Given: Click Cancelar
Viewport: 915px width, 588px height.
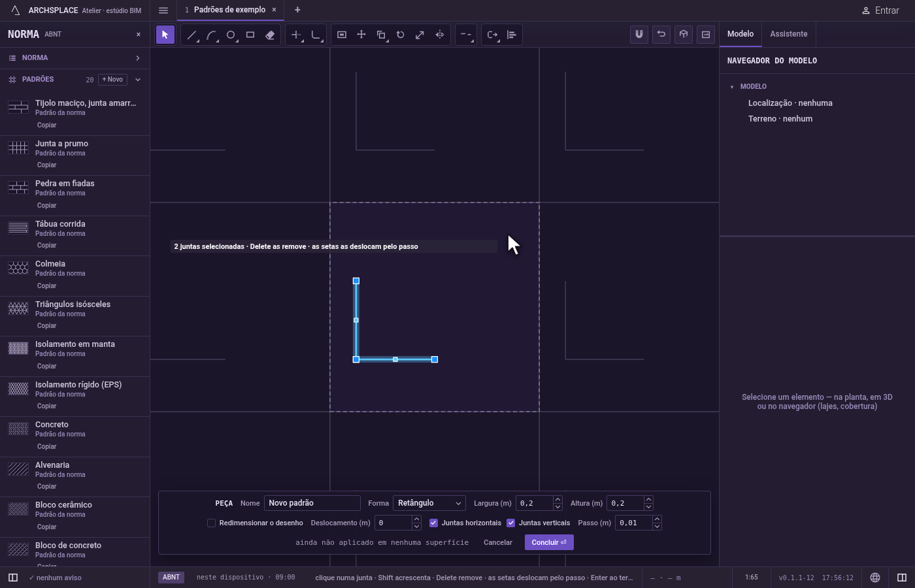Looking at the screenshot, I should click(498, 542).
